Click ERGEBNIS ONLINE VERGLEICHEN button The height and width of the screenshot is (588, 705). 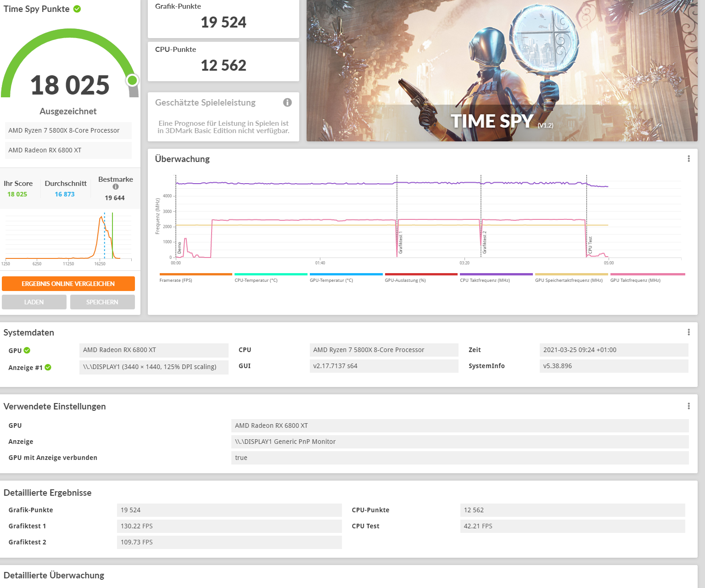68,284
